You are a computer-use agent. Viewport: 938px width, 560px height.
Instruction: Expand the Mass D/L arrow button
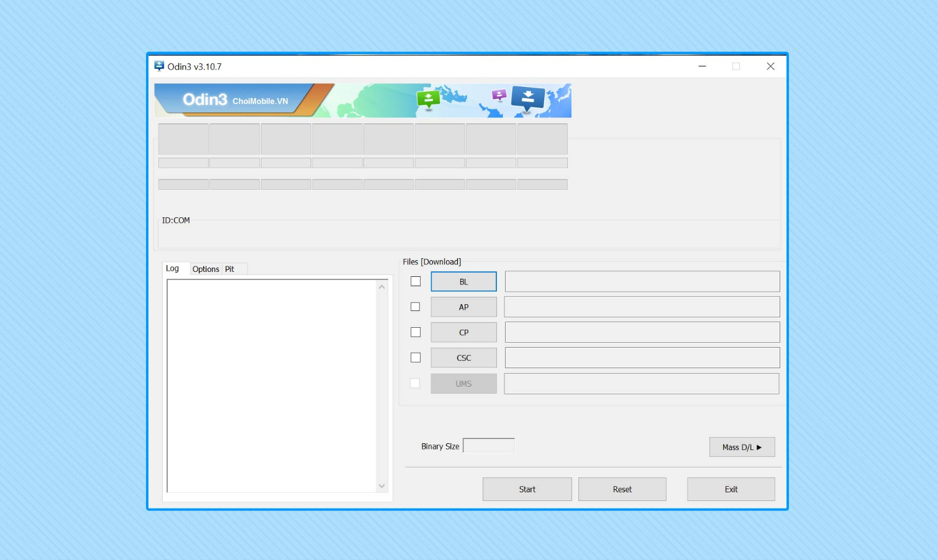coord(742,447)
